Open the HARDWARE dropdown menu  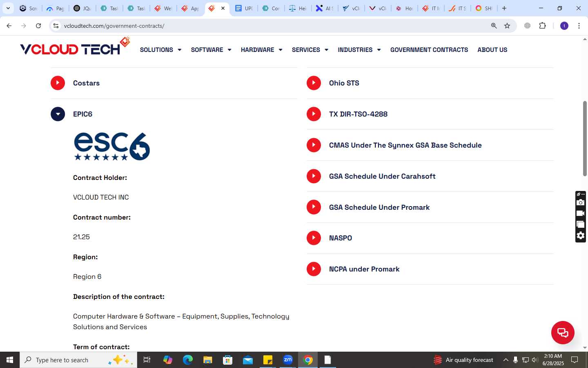pyautogui.click(x=261, y=50)
